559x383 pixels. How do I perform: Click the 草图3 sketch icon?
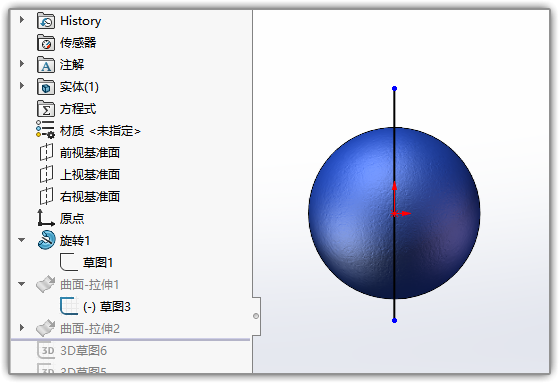click(x=69, y=306)
